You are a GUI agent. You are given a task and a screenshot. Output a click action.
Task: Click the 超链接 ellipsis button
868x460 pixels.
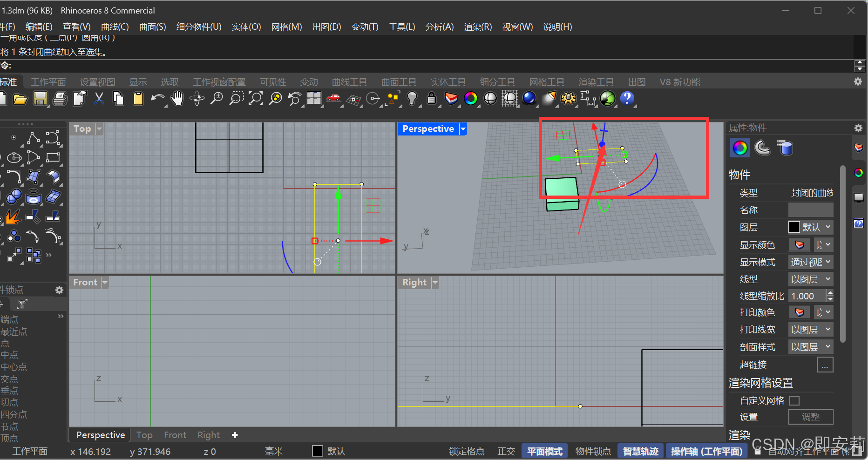pyautogui.click(x=825, y=365)
